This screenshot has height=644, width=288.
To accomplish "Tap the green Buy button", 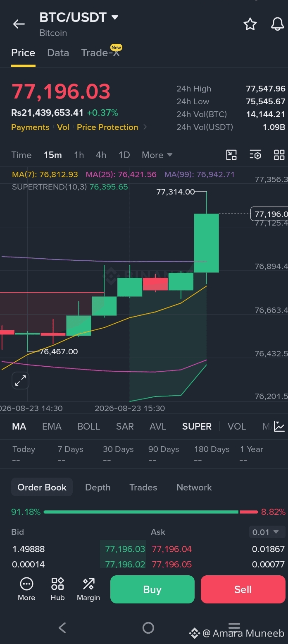I will click(152, 589).
